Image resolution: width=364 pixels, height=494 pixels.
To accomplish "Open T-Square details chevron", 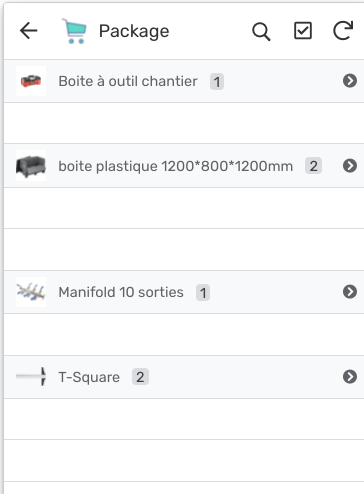I will (350, 377).
